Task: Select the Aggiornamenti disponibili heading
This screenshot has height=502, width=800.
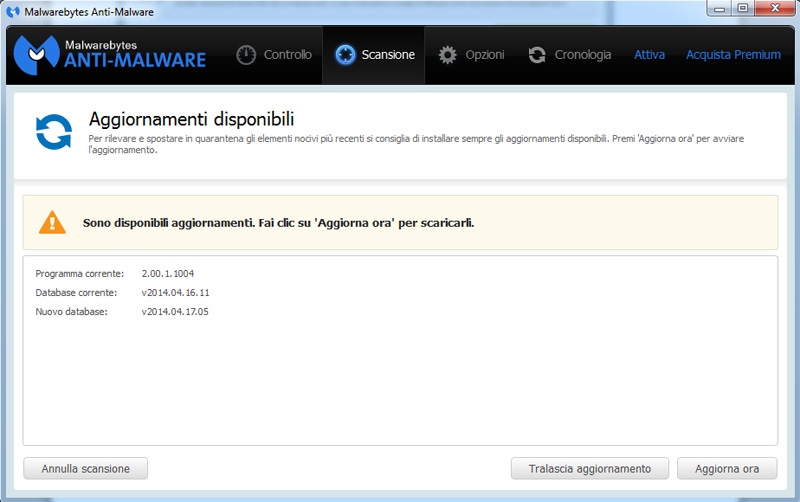Action: click(x=191, y=119)
